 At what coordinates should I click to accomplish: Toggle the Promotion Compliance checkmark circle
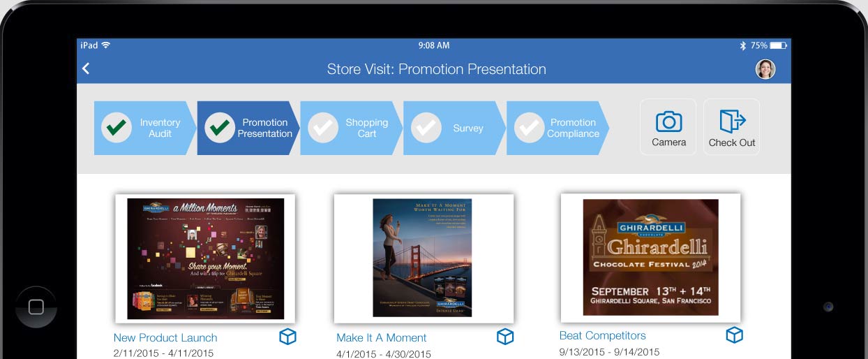530,128
